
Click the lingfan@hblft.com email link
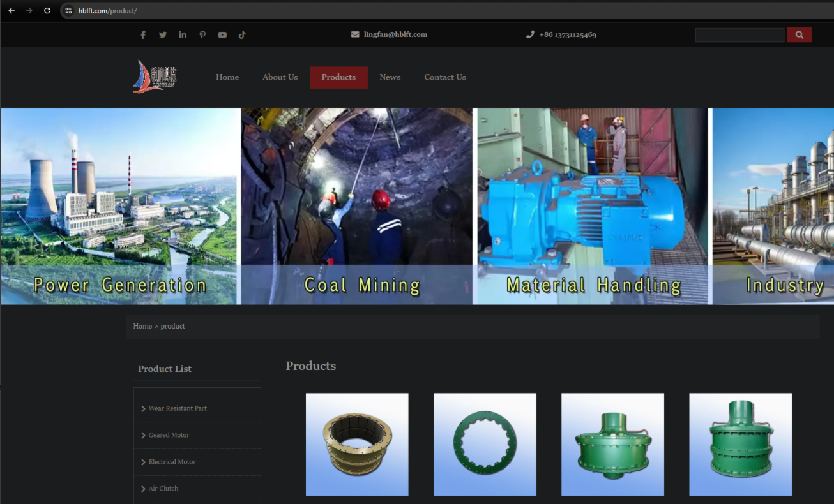pyautogui.click(x=395, y=34)
